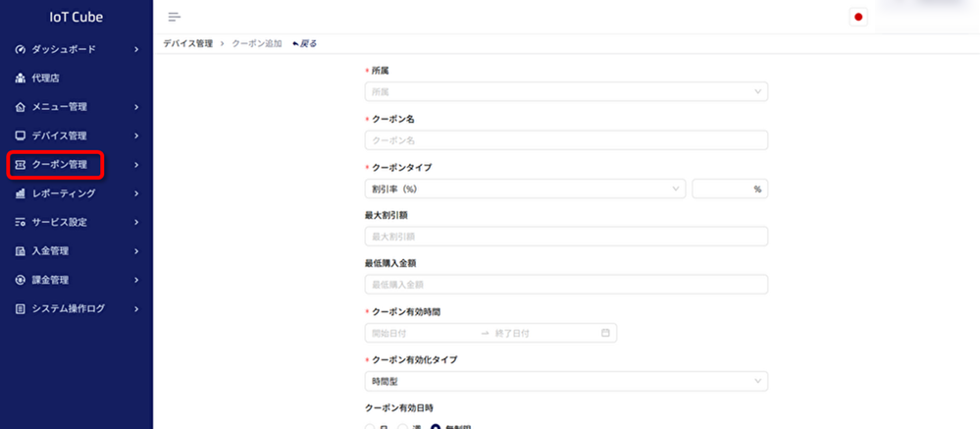Click the クーポン名 text field
Viewport: 980px width, 429px height.
tap(565, 140)
